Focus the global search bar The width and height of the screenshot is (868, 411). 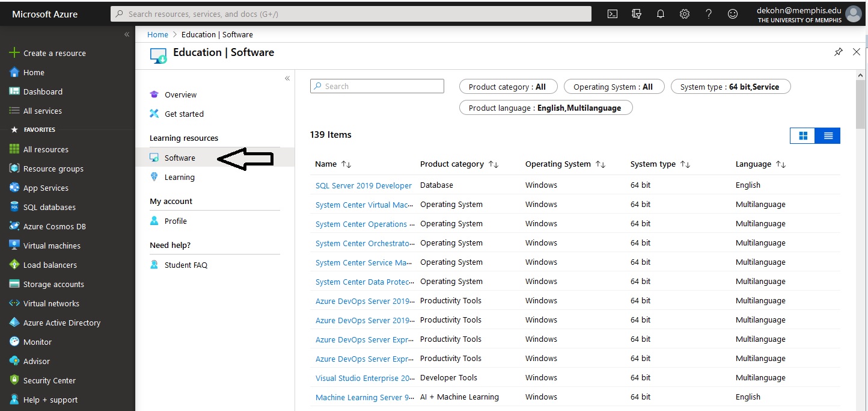coord(351,14)
